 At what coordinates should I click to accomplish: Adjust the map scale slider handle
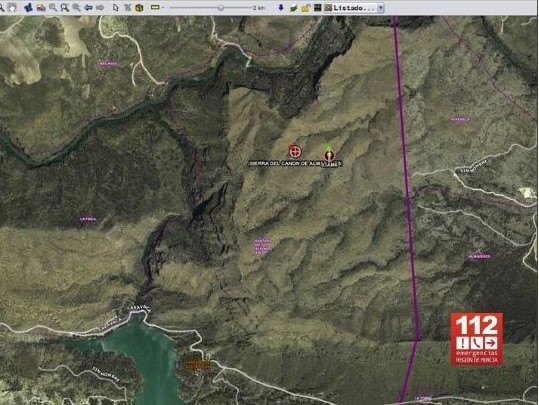[x=221, y=8]
